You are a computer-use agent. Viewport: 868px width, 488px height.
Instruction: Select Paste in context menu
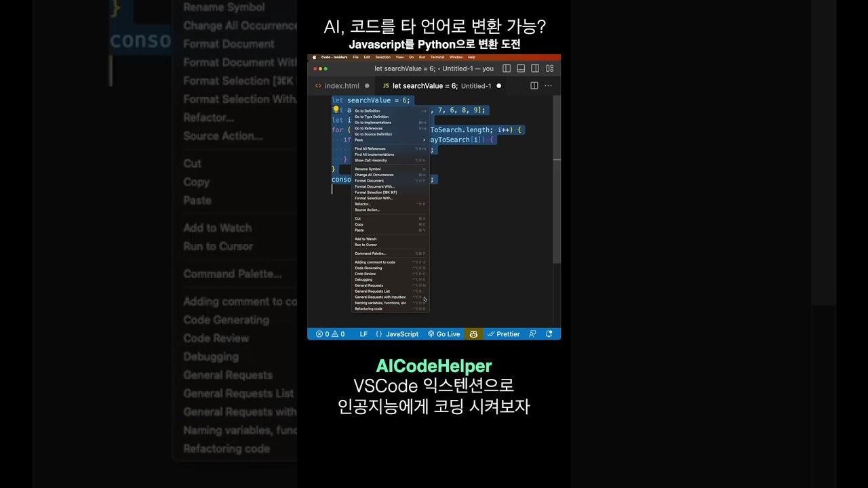[390, 230]
